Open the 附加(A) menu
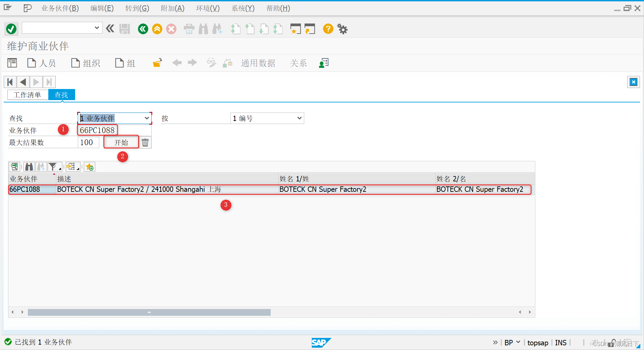 coord(173,8)
